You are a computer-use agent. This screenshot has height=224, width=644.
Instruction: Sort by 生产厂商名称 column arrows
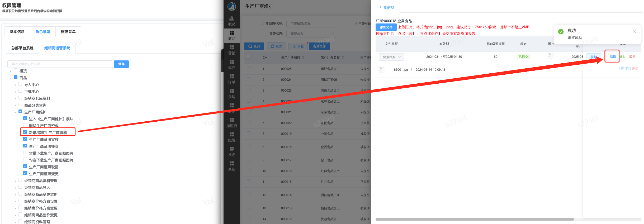[x=343, y=57]
